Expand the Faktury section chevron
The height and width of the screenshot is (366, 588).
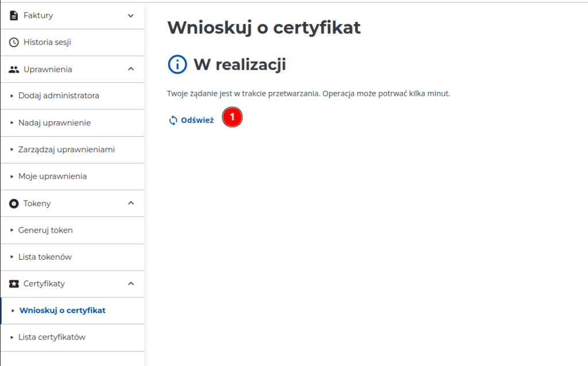coord(130,16)
